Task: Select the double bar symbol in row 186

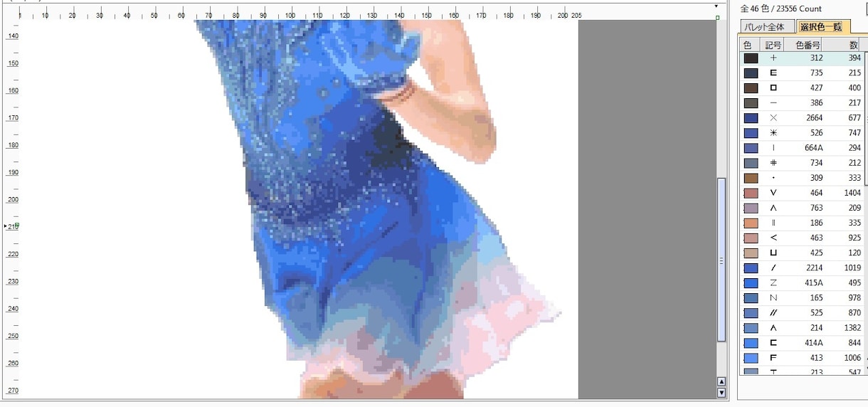Action: (773, 223)
